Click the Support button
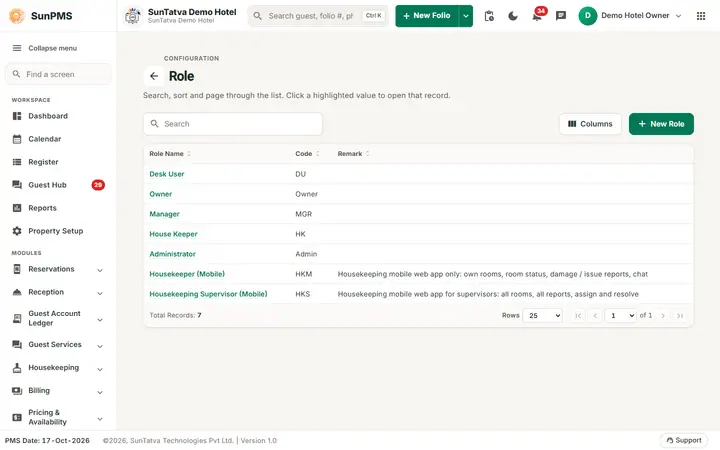 (684, 441)
